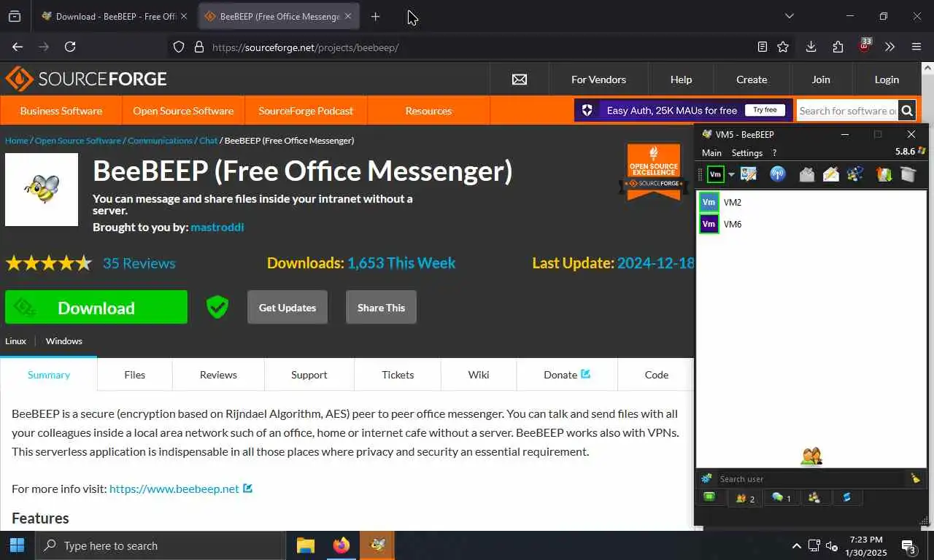Image resolution: width=934 pixels, height=560 pixels.
Task: Open the https://www.beebeep.net link
Action: [x=174, y=489]
